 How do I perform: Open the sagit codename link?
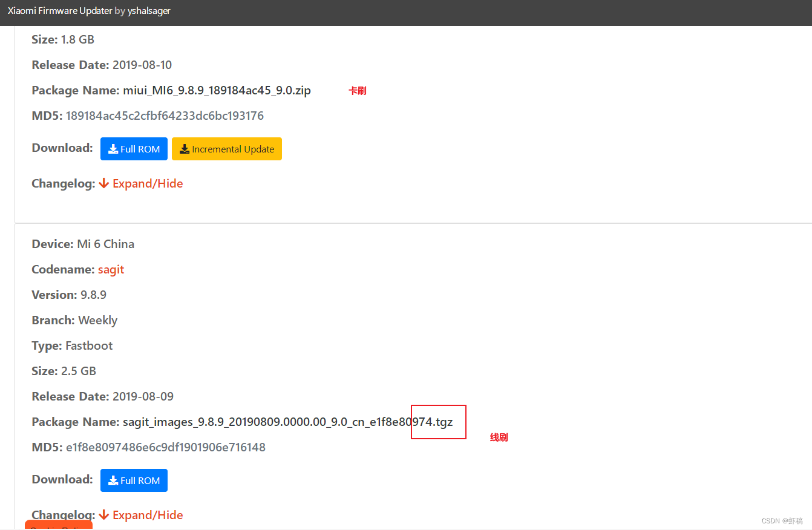[x=111, y=269]
